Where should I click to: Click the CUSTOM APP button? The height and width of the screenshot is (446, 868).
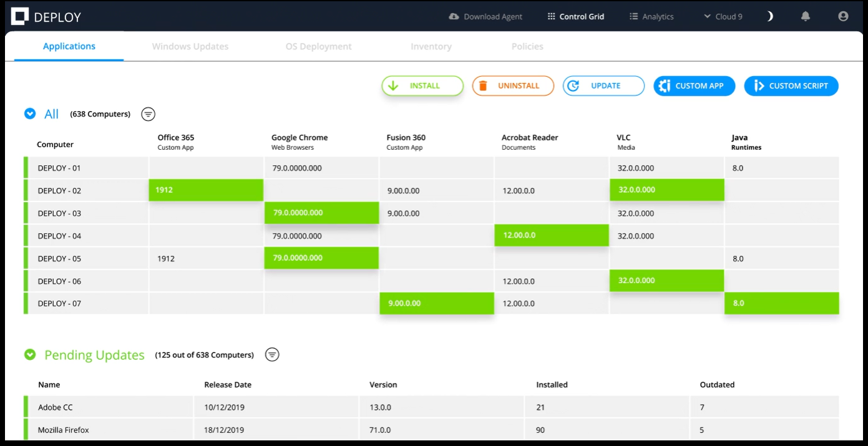coord(694,86)
